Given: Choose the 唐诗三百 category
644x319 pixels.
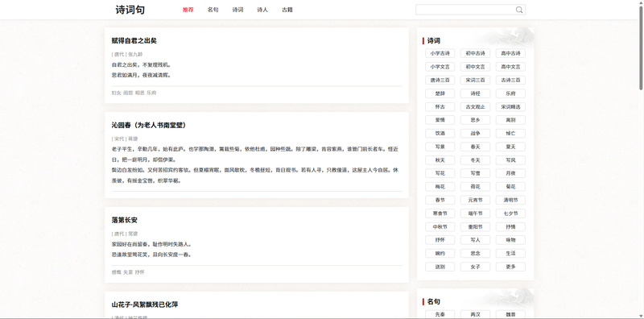Looking at the screenshot, I should coord(440,81).
